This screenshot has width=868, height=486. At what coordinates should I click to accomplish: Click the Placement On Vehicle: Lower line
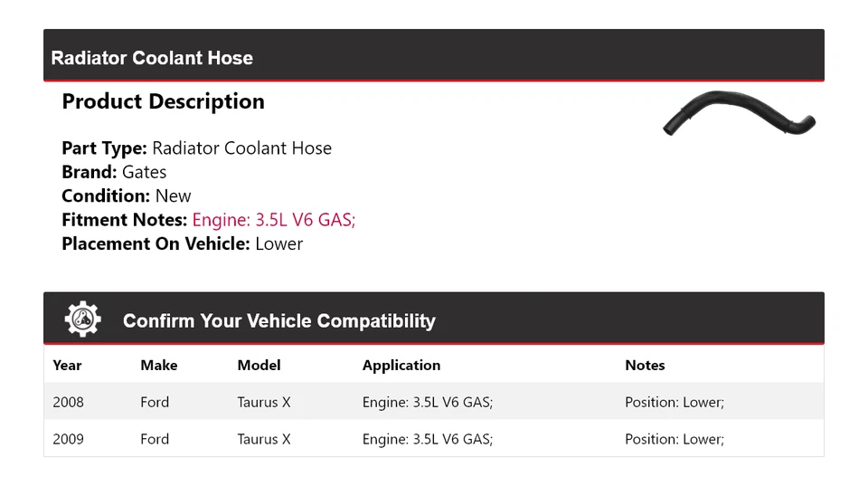pyautogui.click(x=182, y=243)
